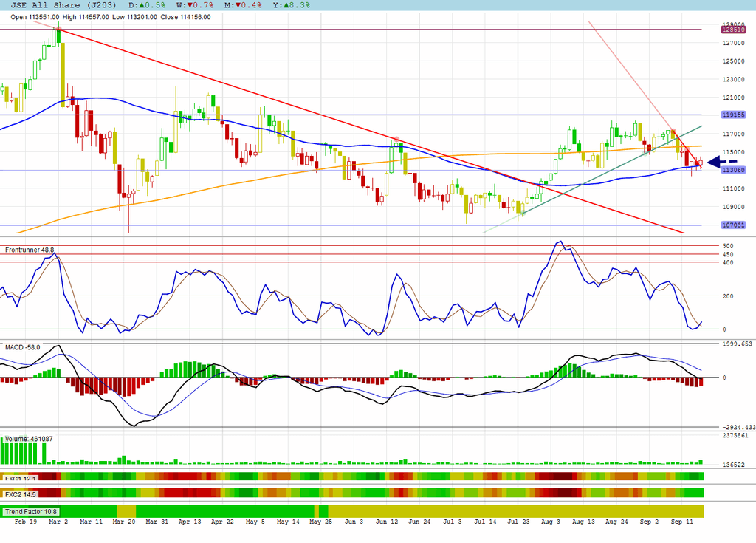Click the Volume: 461087 label
This screenshot has width=756, height=543.
[29, 439]
